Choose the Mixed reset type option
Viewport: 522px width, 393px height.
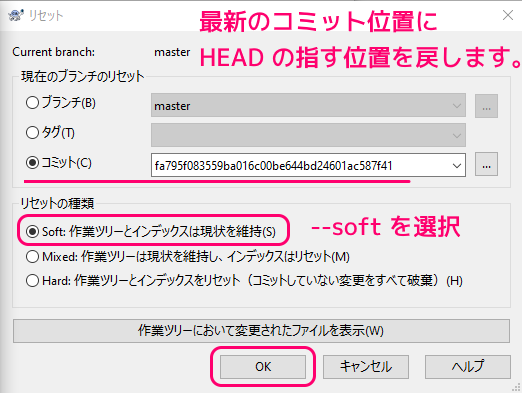pos(32,257)
